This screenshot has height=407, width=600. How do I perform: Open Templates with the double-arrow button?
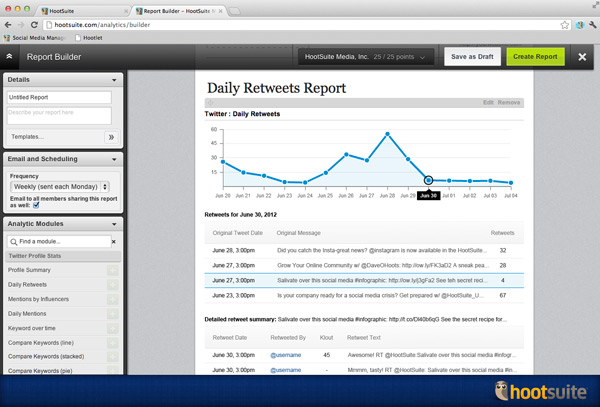(x=111, y=137)
